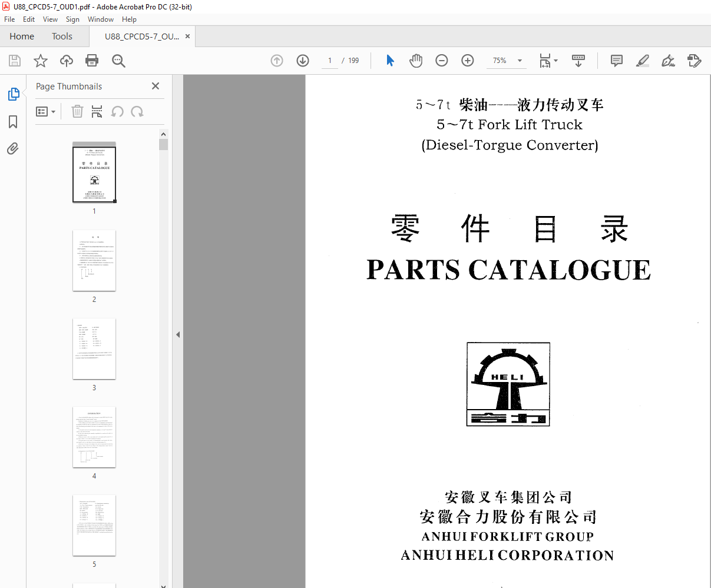Screen dimensions: 711x588
Task: Open the Window menu
Action: point(101,19)
